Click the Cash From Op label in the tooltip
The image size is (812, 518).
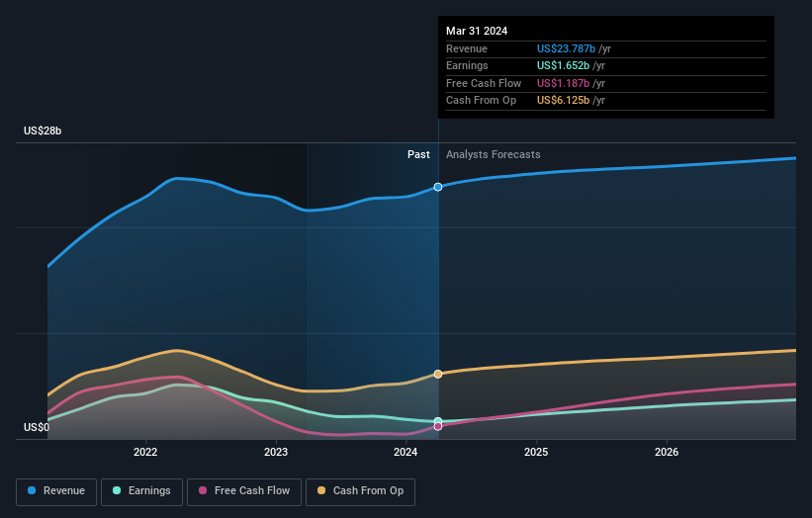coord(481,101)
